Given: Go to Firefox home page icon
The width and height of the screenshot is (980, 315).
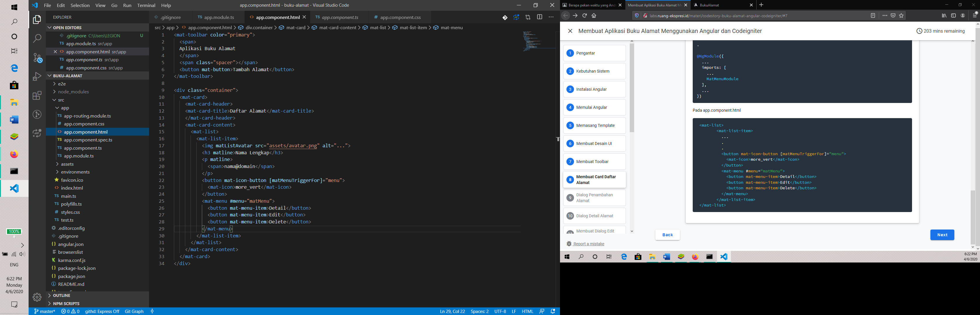Looking at the screenshot, I should pos(594,15).
